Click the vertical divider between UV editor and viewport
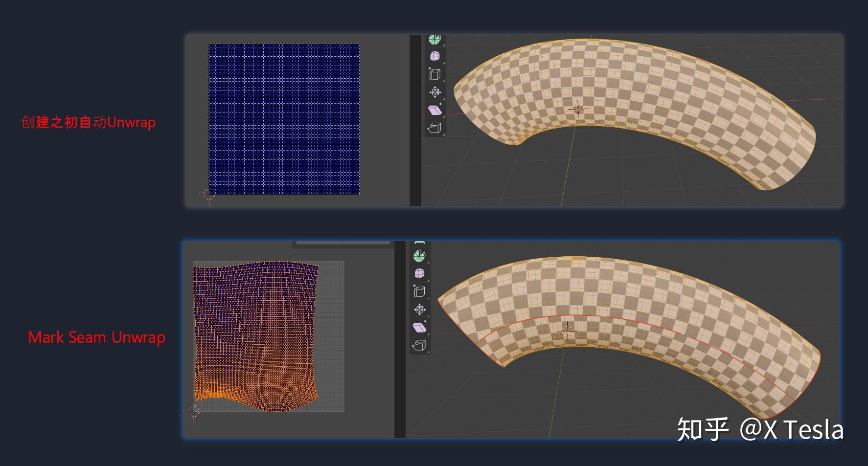This screenshot has height=466, width=868. pyautogui.click(x=415, y=117)
